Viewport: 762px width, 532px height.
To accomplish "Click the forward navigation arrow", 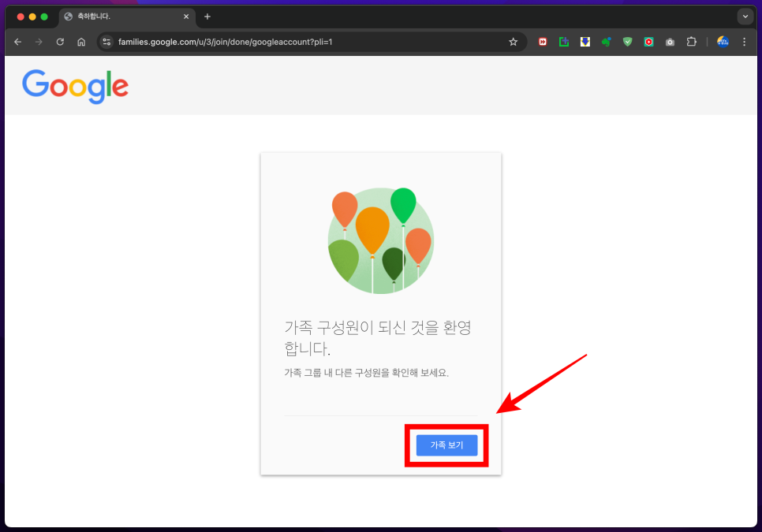I will coord(39,43).
